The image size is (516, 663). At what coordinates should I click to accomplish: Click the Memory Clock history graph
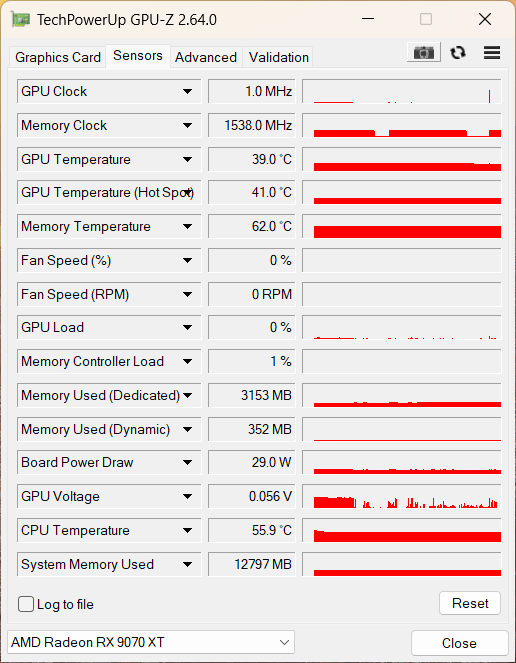pyautogui.click(x=402, y=125)
